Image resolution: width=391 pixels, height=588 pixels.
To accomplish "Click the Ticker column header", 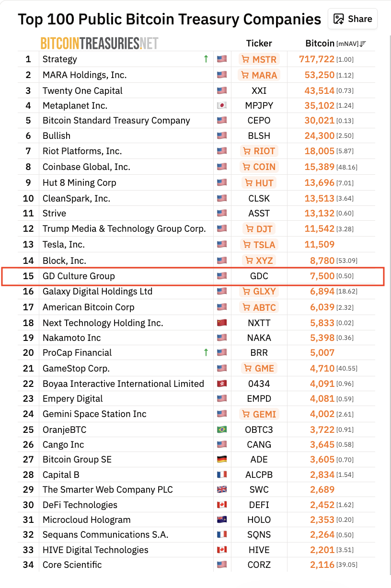I will point(259,43).
